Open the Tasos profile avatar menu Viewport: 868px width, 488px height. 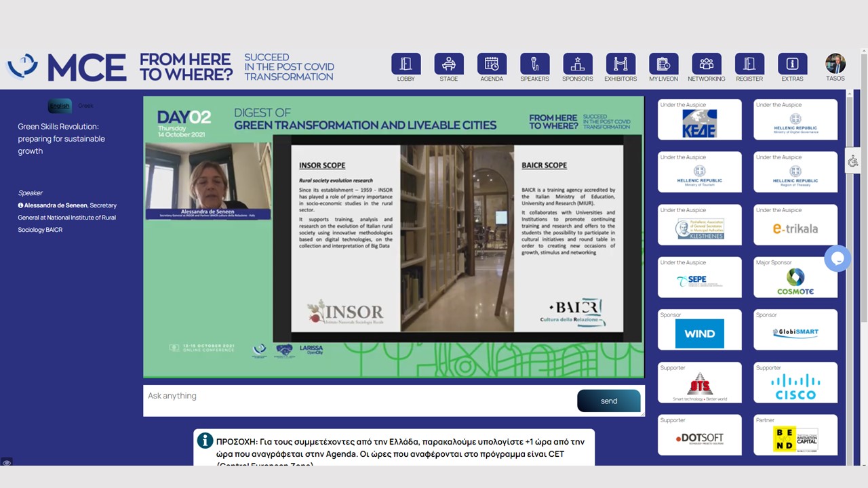pos(835,64)
